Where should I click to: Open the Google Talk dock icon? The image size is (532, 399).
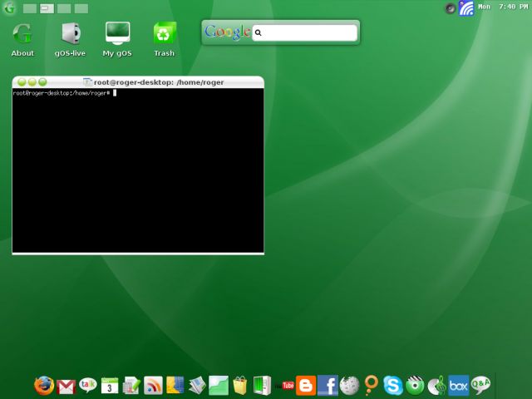point(88,385)
